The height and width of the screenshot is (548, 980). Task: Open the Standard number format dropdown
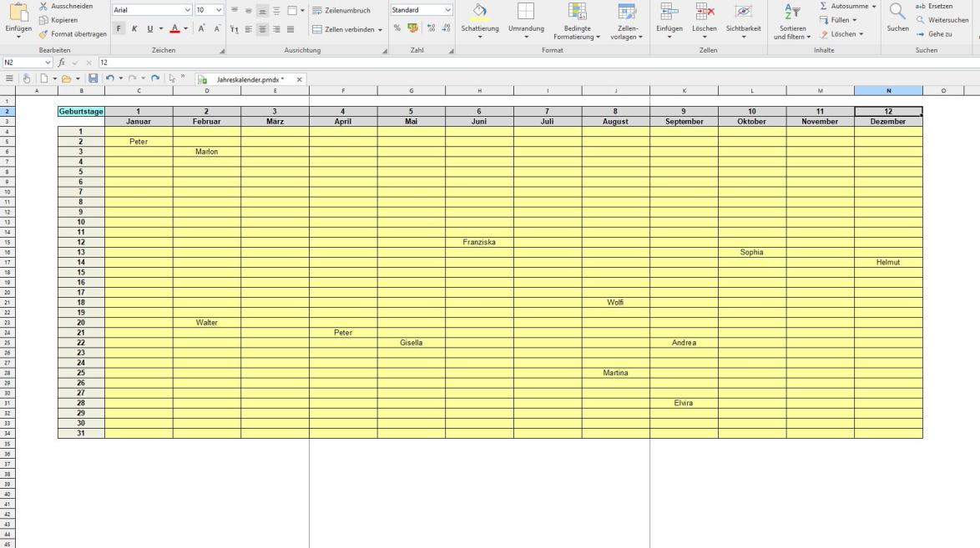click(x=447, y=10)
